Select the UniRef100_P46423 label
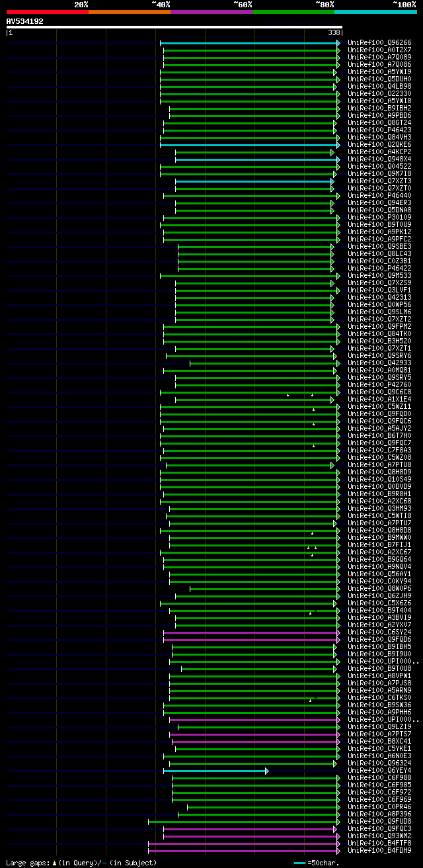Image resolution: width=423 pixels, height=868 pixels. [x=379, y=130]
